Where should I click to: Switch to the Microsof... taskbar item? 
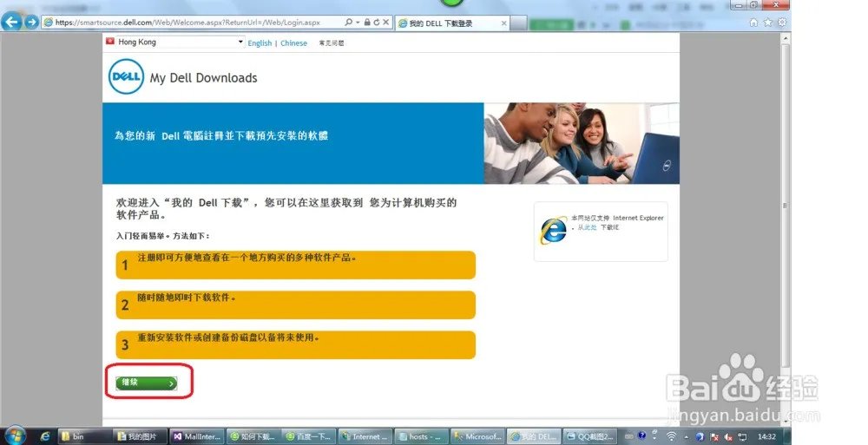click(477, 436)
